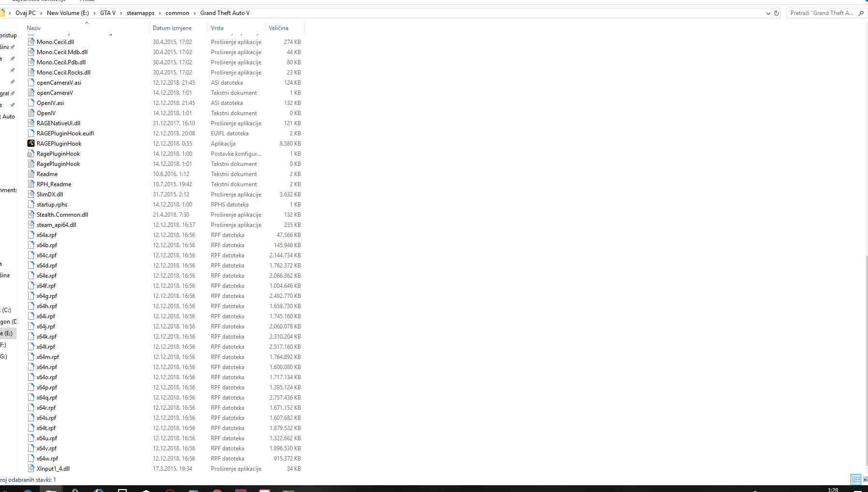Viewport: 868px width, 492px height.
Task: Select the (E:) drive in the navigation pane
Action: pyautogui.click(x=8, y=333)
